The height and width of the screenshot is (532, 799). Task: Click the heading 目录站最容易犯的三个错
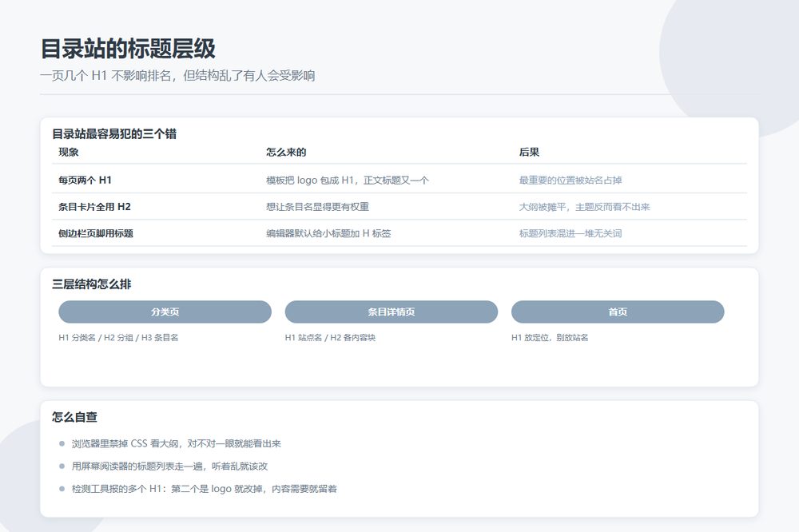coord(114,134)
